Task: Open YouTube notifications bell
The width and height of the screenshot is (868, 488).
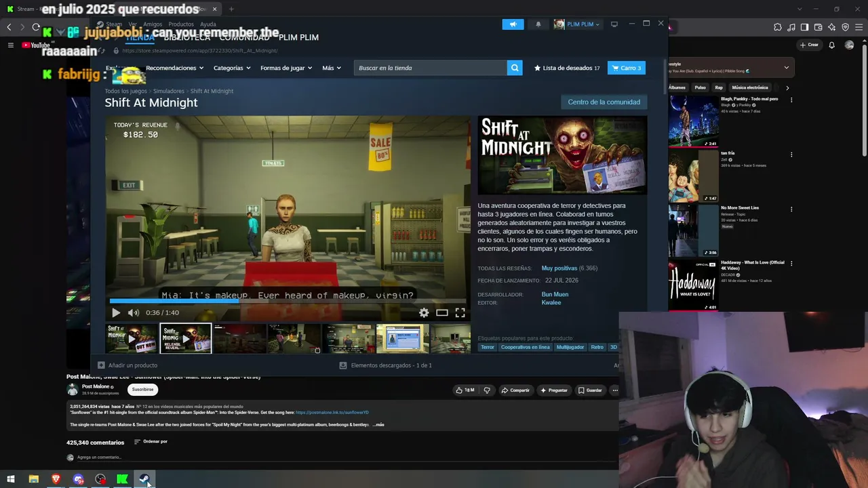Action: 832,45
